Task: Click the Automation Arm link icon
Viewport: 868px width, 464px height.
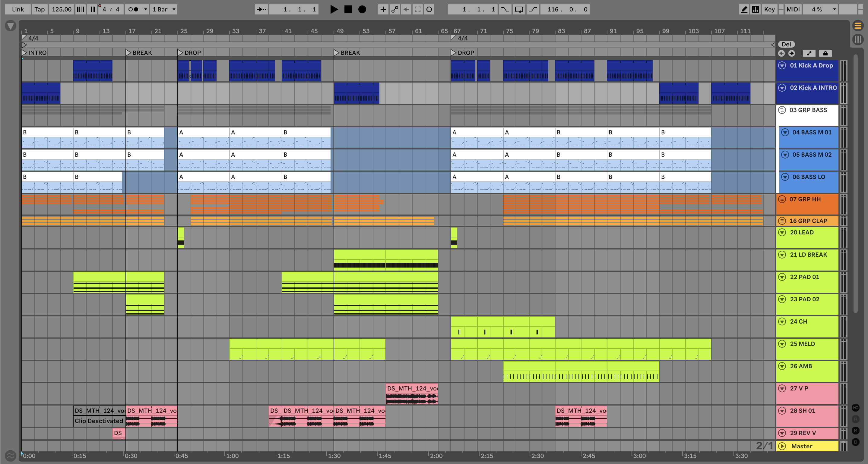Action: tap(394, 9)
